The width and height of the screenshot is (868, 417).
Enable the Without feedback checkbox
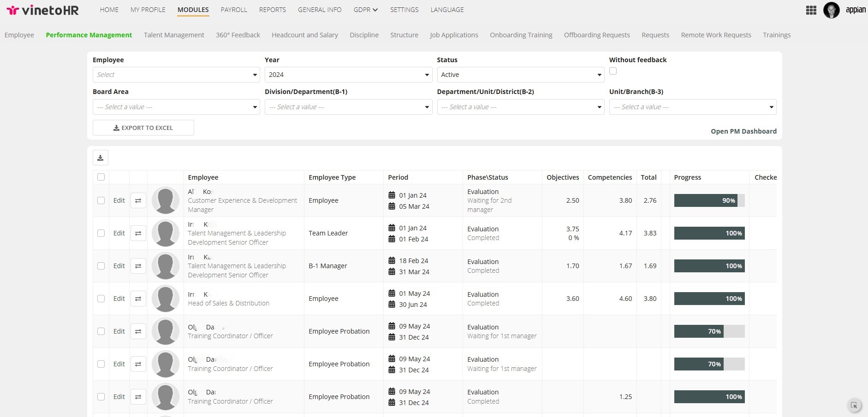[613, 71]
